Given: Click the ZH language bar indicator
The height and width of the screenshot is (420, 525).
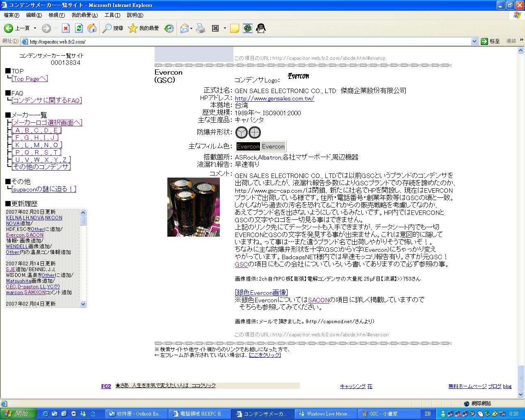Looking at the screenshot, I should (x=427, y=414).
